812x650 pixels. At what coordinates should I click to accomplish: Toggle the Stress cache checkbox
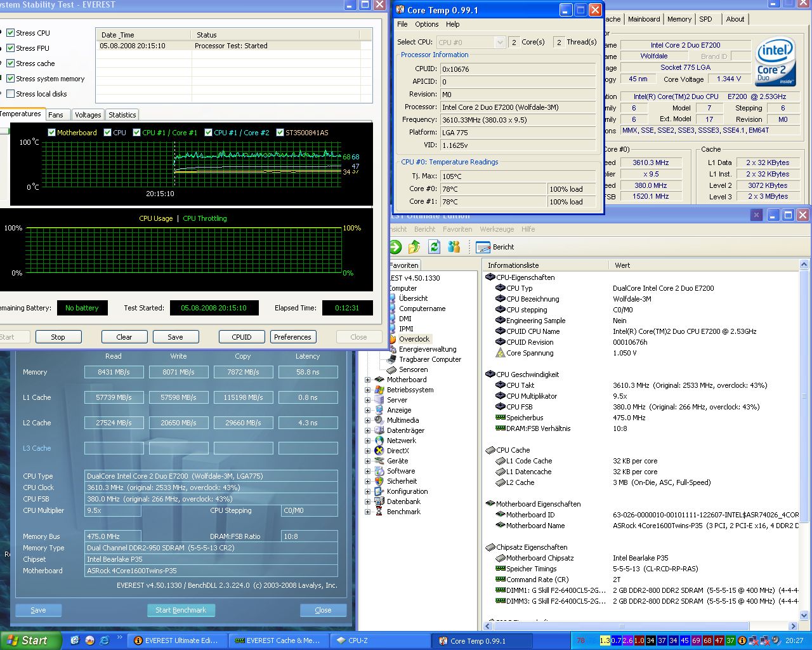(x=10, y=63)
